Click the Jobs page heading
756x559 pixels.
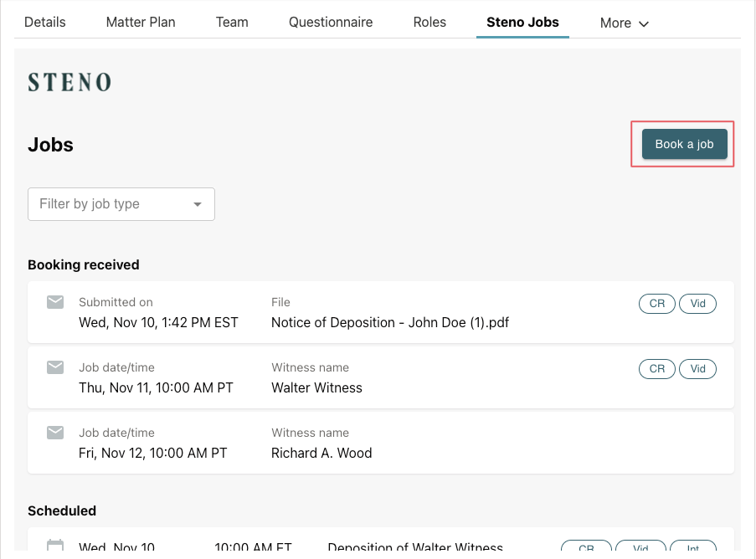[50, 145]
